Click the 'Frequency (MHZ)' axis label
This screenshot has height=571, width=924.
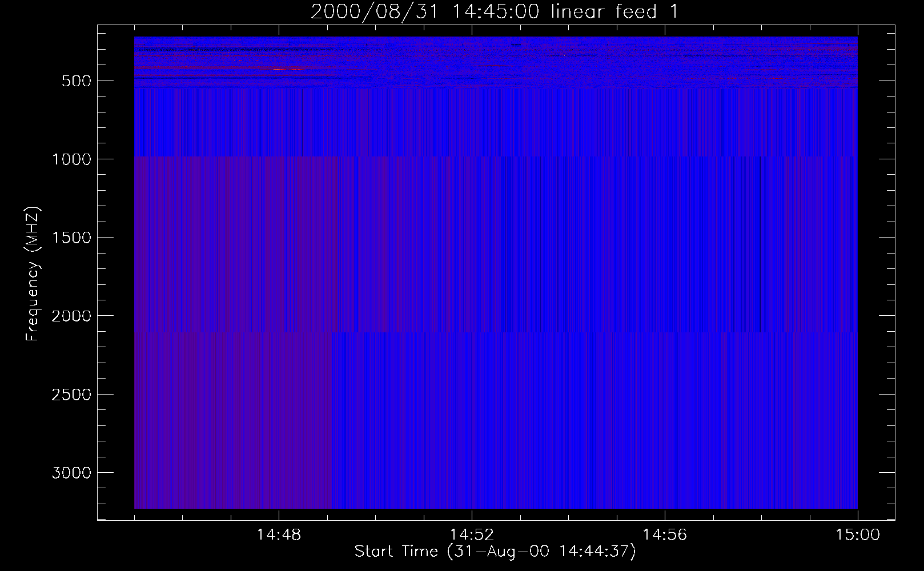click(33, 274)
